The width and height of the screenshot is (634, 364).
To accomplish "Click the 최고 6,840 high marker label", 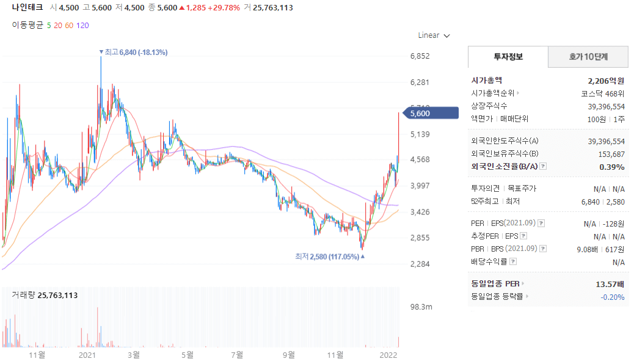I will (x=133, y=52).
